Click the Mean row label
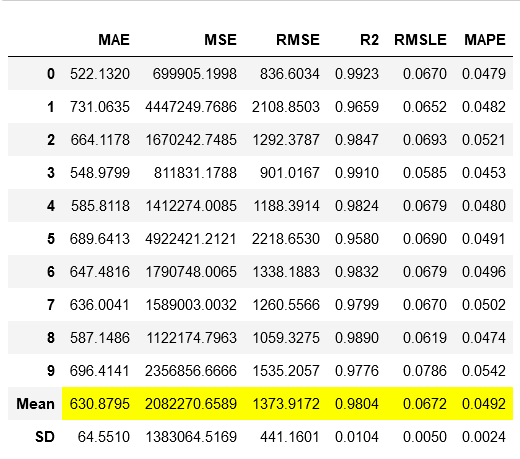The width and height of the screenshot is (520, 459). pos(35,404)
